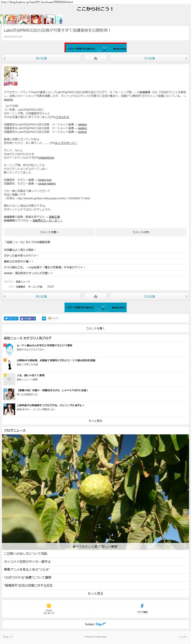Open article 本田翼はよく見たら微妙！
The image size is (191, 644).
pyautogui.click(x=20, y=250)
